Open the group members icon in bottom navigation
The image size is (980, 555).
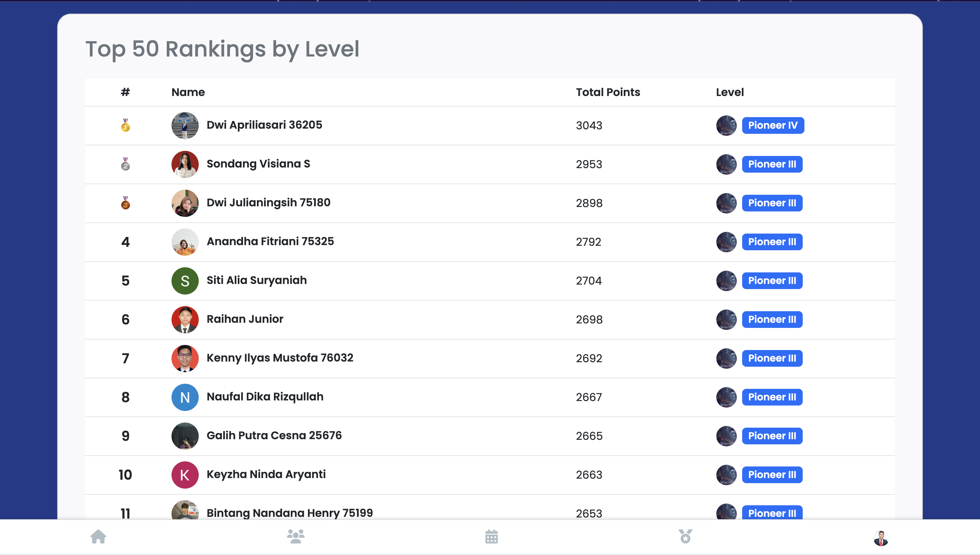(296, 536)
